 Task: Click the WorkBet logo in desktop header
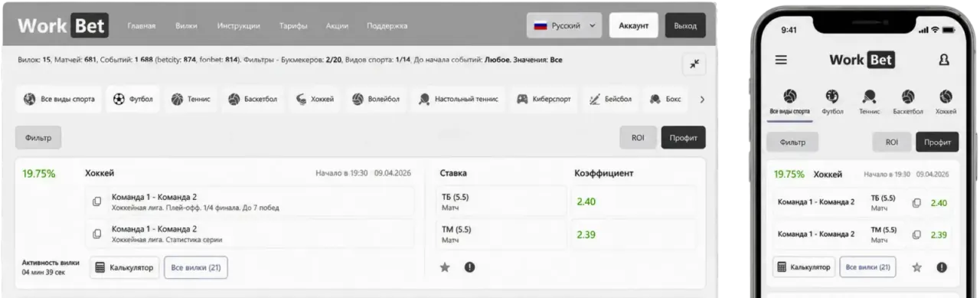[63, 26]
